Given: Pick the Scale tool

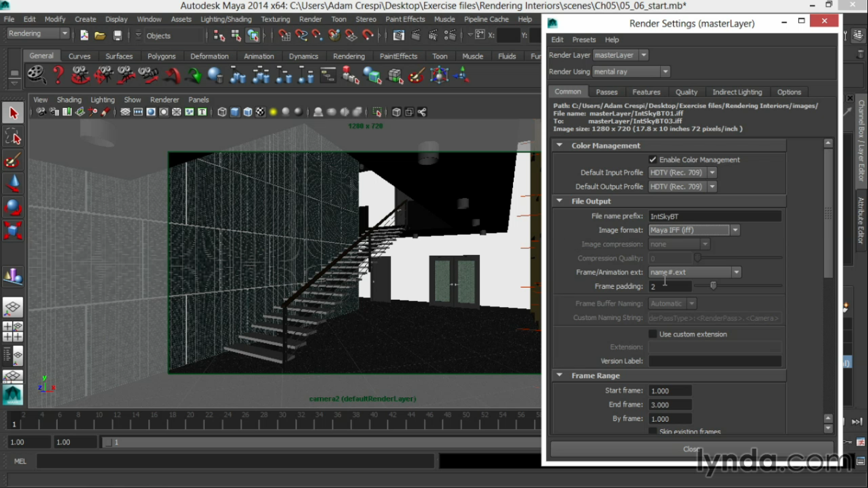Looking at the screenshot, I should (13, 231).
